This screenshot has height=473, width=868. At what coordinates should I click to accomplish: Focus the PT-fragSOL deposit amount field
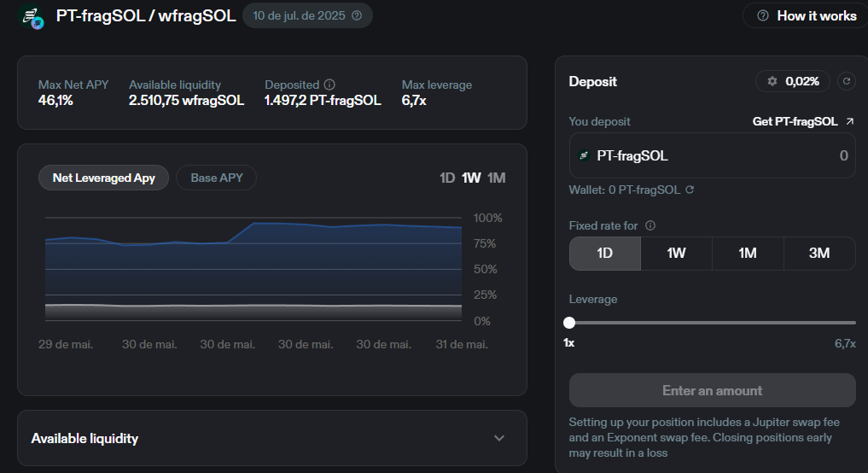[x=712, y=155]
